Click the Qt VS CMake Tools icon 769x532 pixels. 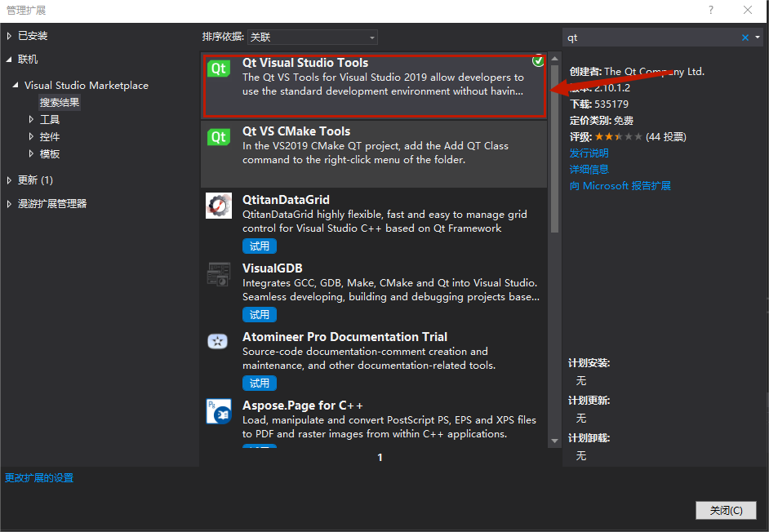[x=219, y=137]
